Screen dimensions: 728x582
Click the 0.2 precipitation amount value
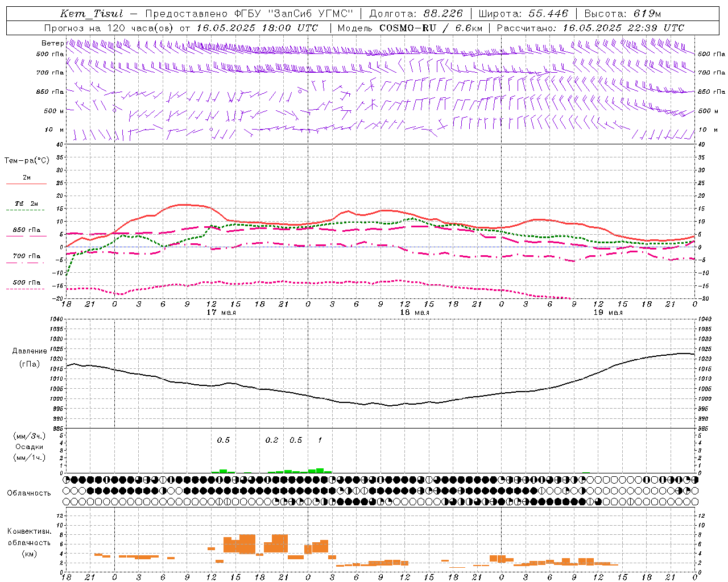pyautogui.click(x=272, y=440)
